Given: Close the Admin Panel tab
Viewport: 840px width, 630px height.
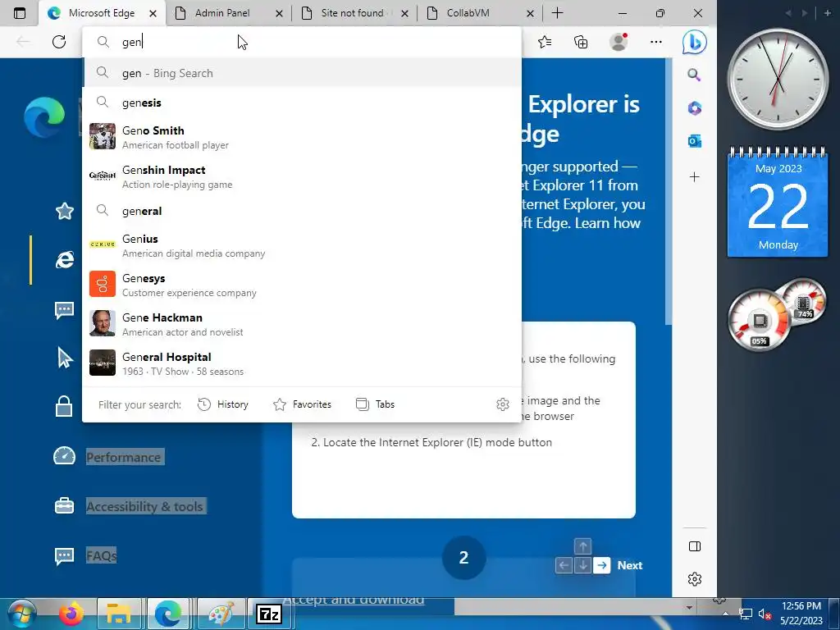Looking at the screenshot, I should [279, 13].
